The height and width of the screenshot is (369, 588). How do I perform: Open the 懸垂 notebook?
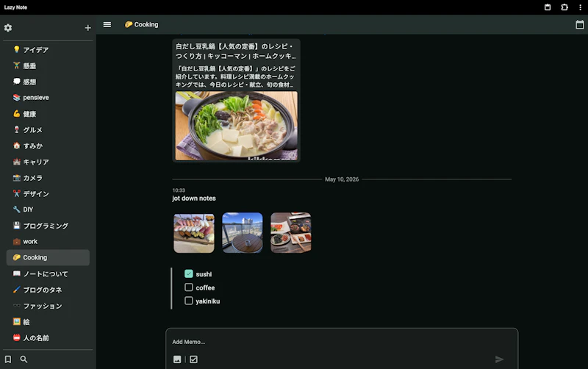point(48,66)
